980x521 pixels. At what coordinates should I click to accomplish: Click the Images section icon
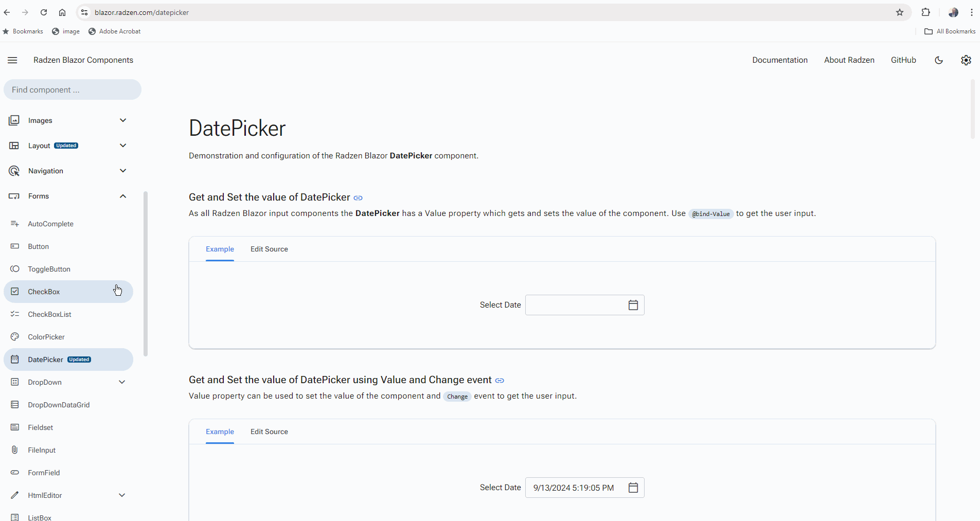14,120
